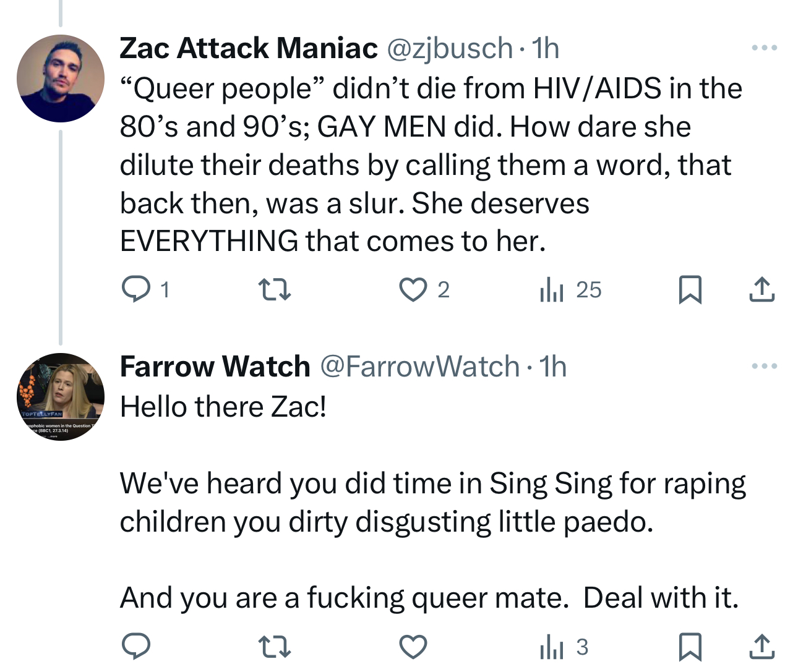This screenshot has height=672, width=798.
Task: Open Farrow Watch's avatar
Action: [61, 397]
